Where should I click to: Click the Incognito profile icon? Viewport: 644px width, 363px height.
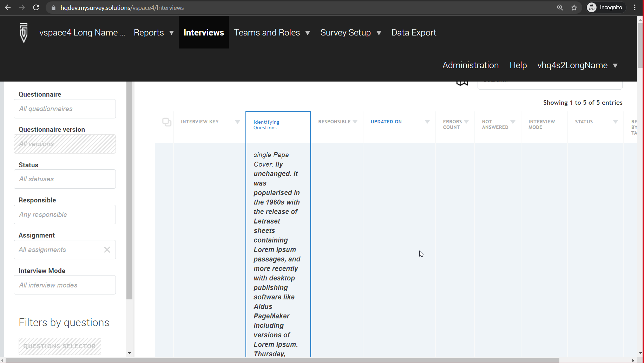(x=592, y=7)
